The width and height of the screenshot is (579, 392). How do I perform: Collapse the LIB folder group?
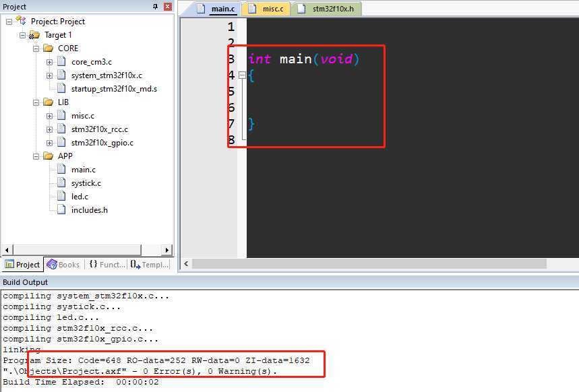pyautogui.click(x=36, y=102)
